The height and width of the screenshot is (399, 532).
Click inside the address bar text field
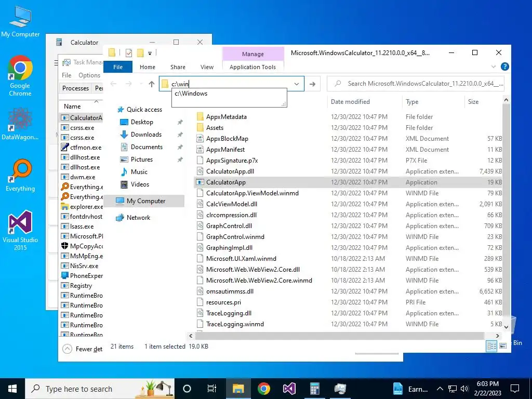click(230, 84)
